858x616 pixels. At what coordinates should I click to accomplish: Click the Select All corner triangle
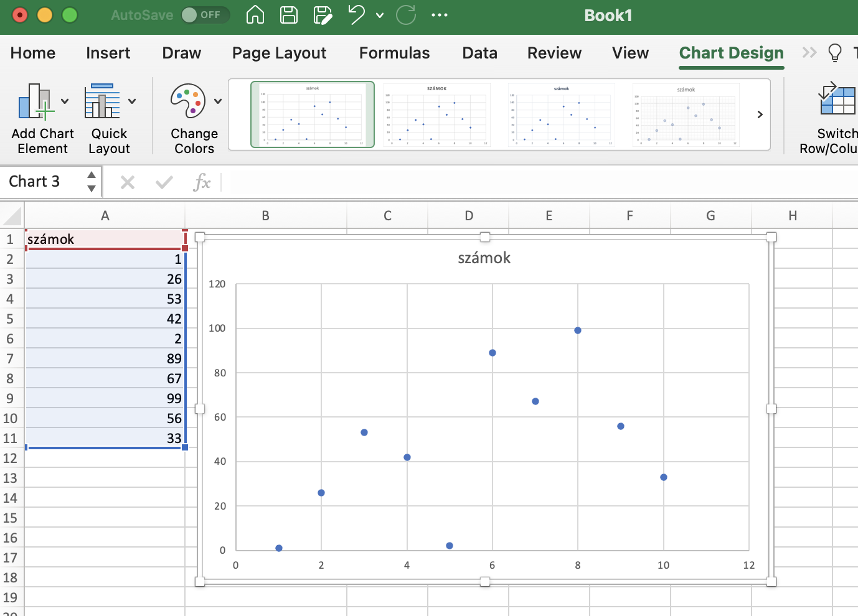(x=12, y=216)
